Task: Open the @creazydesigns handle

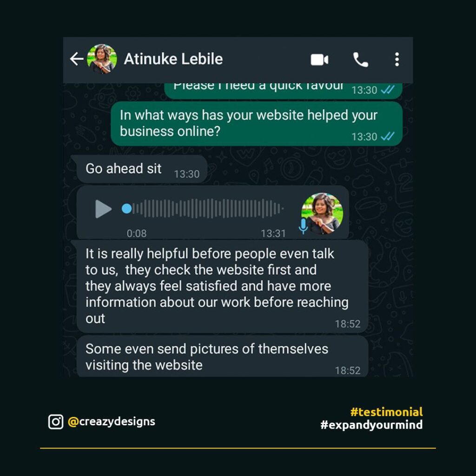Action: 112,422
